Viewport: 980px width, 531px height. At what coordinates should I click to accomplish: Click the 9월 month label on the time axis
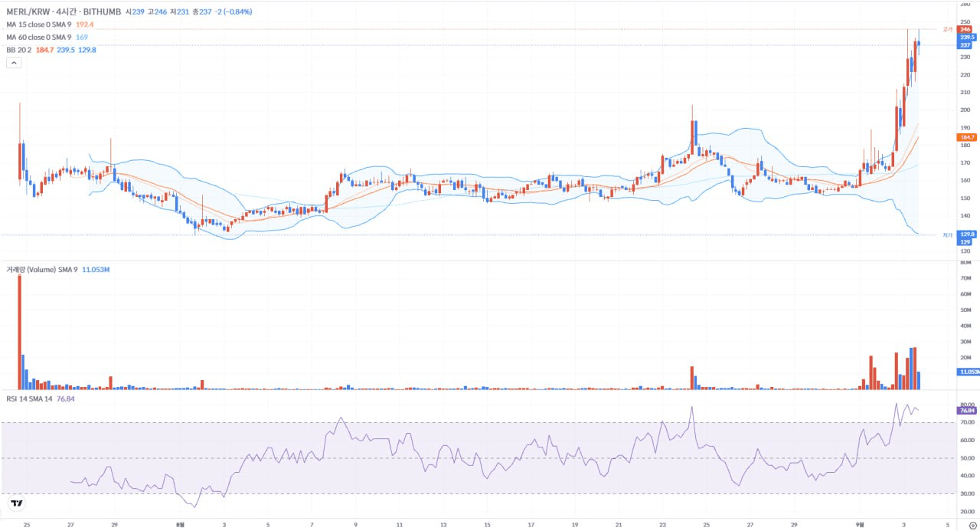[860, 525]
